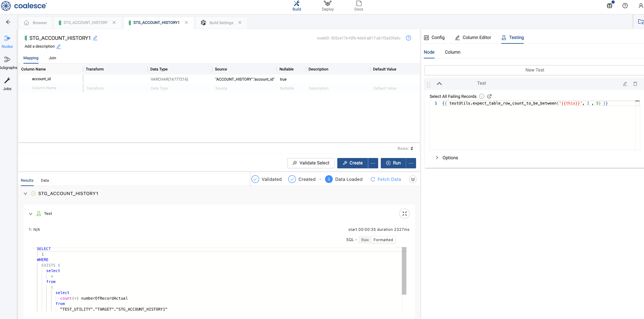Screen dimensions: 644x319
Task: Open Jobs in the sidebar
Action: [x=7, y=84]
